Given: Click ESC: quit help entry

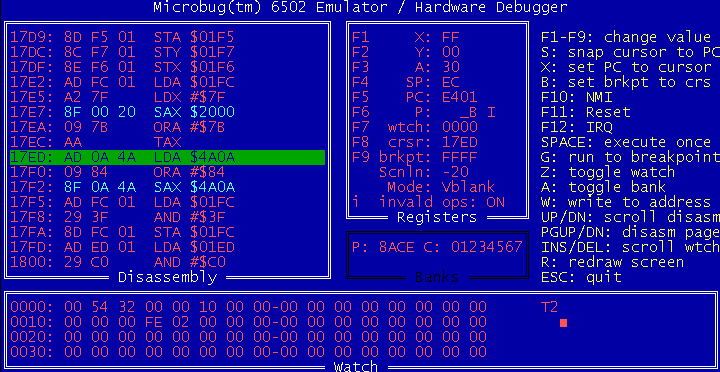Looking at the screenshot, I should pos(581,277).
